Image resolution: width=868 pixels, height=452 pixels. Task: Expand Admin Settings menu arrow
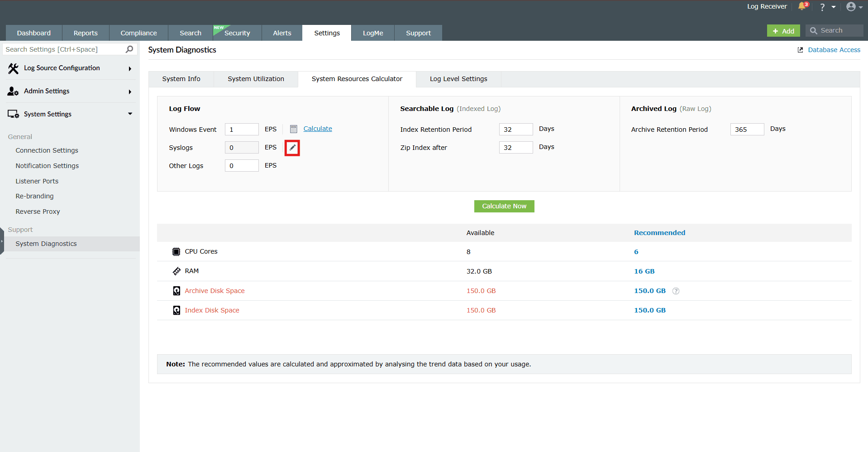pos(130,92)
